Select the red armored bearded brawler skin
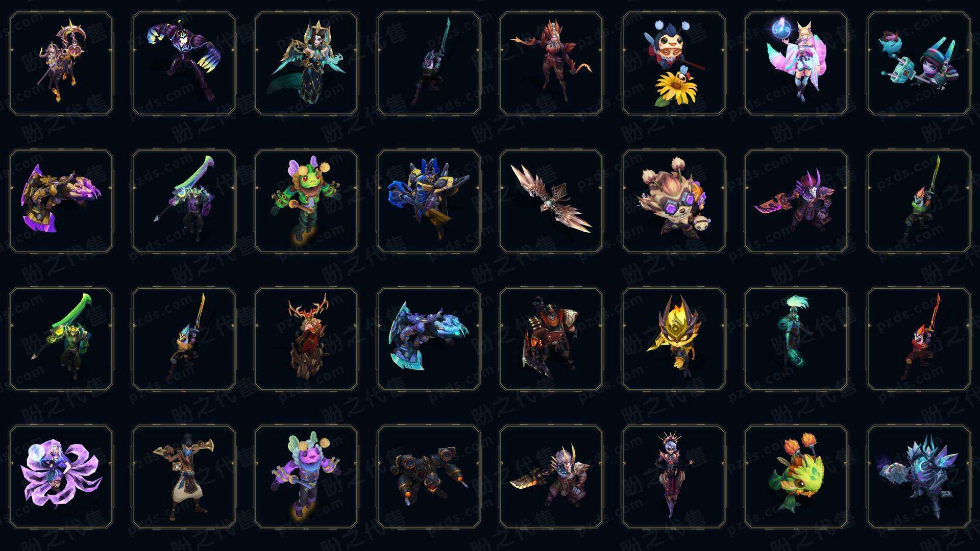This screenshot has width=980, height=551. (551, 339)
